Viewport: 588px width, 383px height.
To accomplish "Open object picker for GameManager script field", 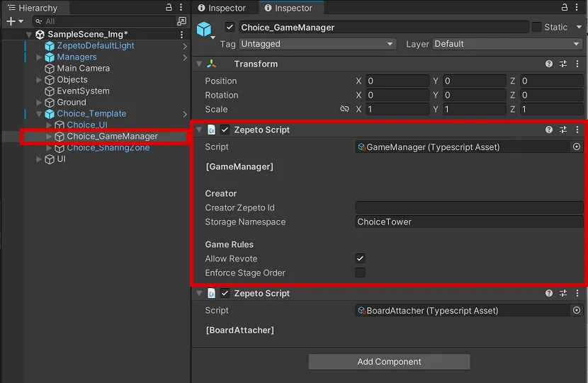I will point(577,147).
